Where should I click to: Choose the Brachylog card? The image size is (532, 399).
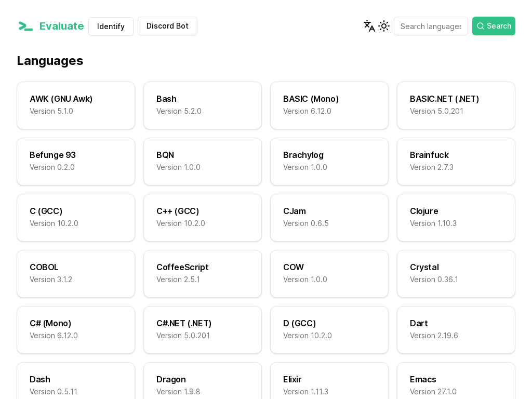tap(329, 162)
